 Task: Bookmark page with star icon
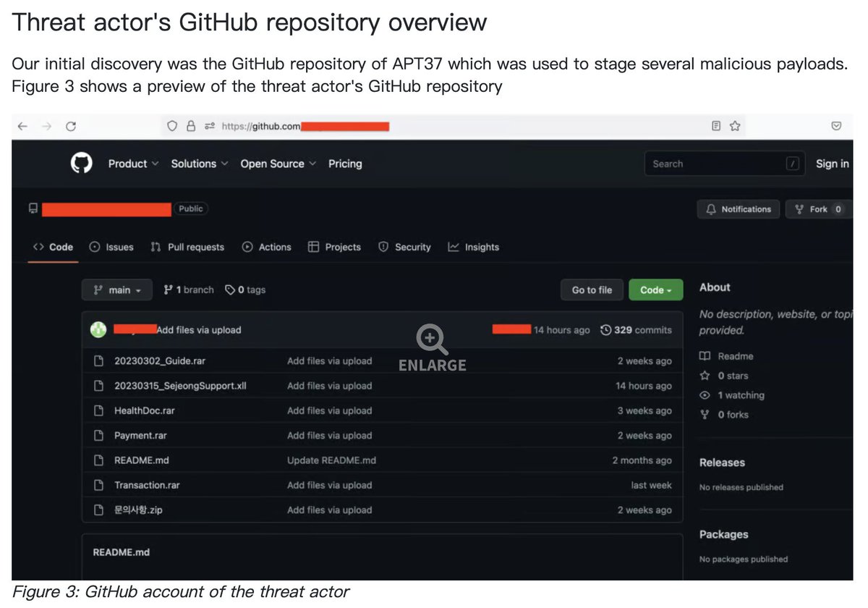coord(735,126)
